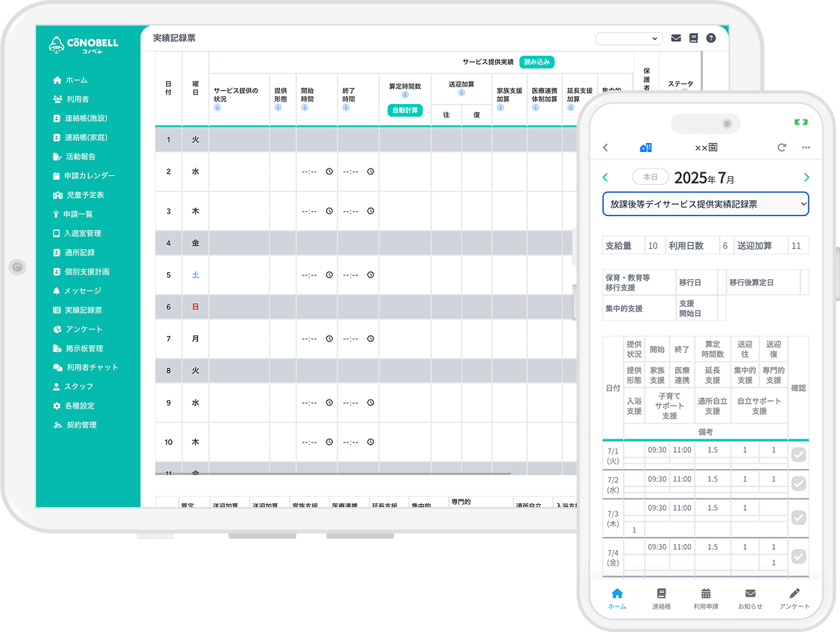Click the clock icon in row 2 start time
This screenshot has width=840, height=632.
(x=329, y=172)
